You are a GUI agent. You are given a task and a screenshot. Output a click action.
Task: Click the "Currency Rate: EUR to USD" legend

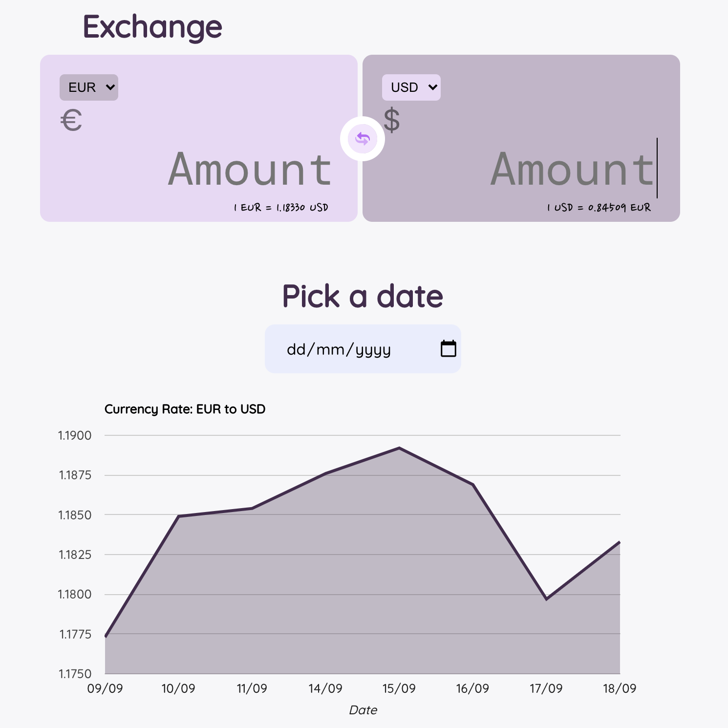(x=185, y=409)
